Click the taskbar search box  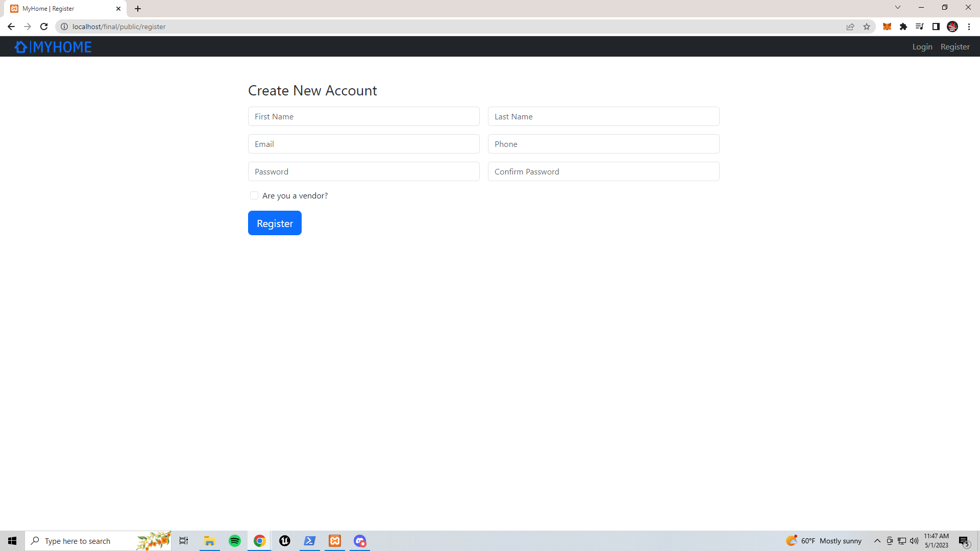[x=98, y=541]
